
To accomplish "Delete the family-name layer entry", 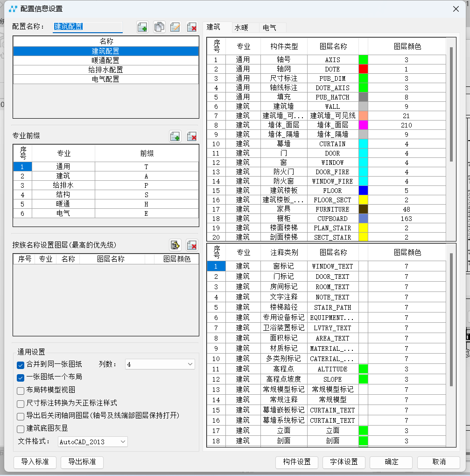I will click(191, 245).
